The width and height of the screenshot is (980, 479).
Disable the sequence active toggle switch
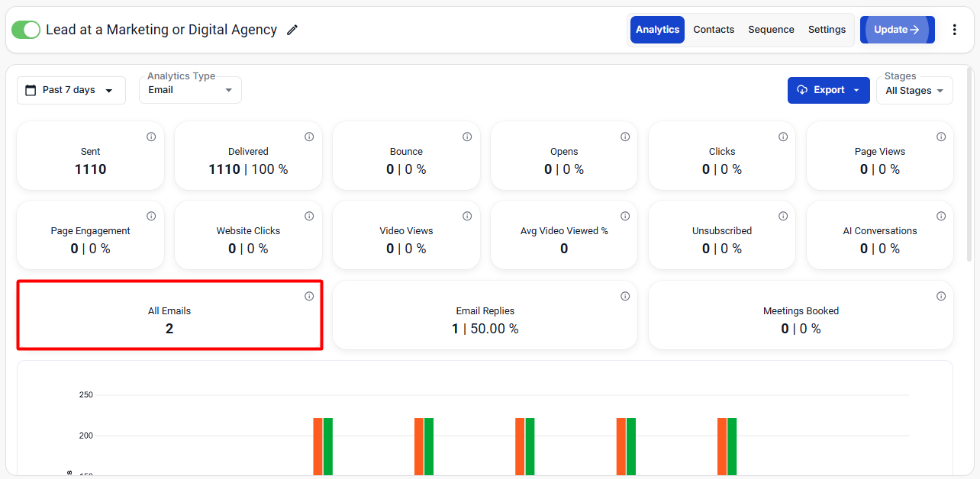click(26, 30)
